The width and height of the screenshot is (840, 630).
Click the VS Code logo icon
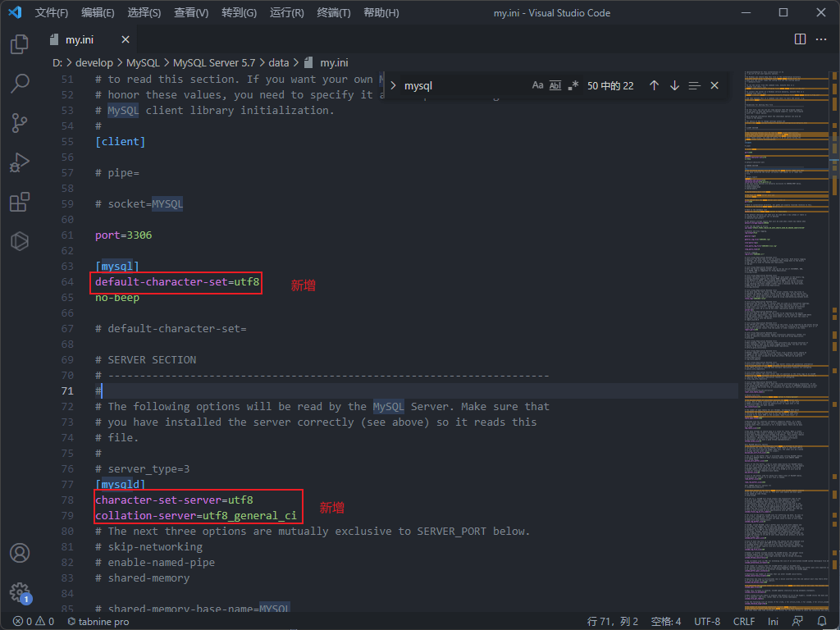coord(15,12)
